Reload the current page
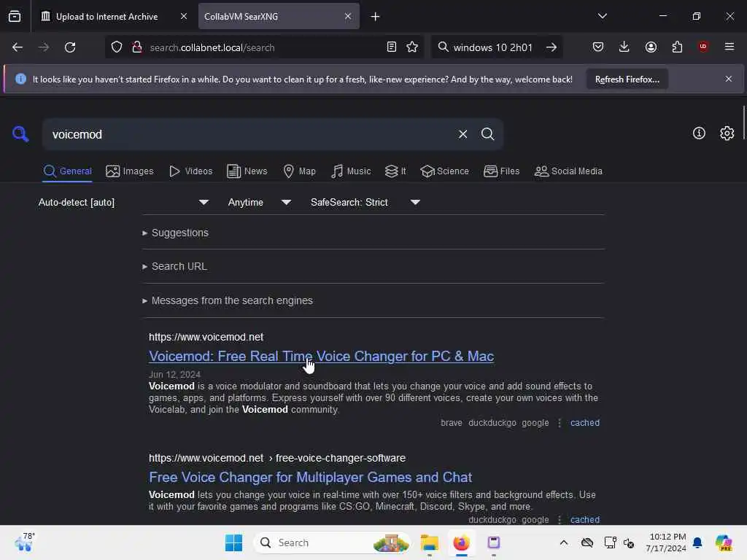 70,47
